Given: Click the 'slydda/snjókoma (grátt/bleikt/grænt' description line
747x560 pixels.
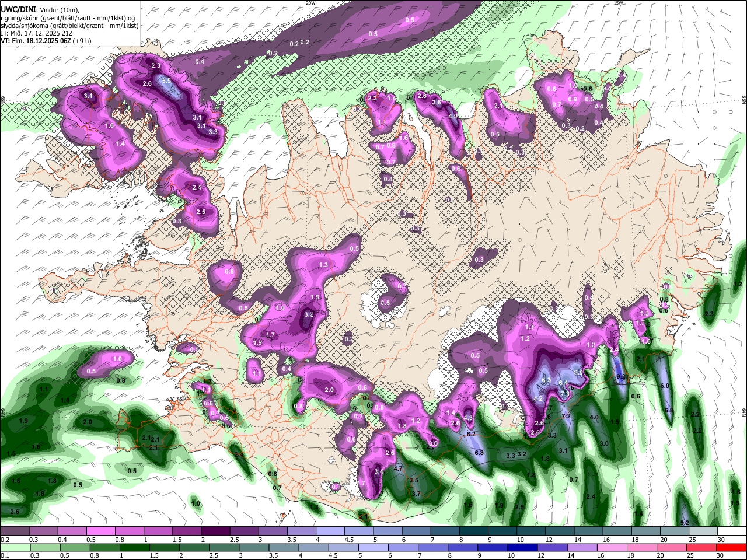Looking at the screenshot, I should click(x=69, y=26).
